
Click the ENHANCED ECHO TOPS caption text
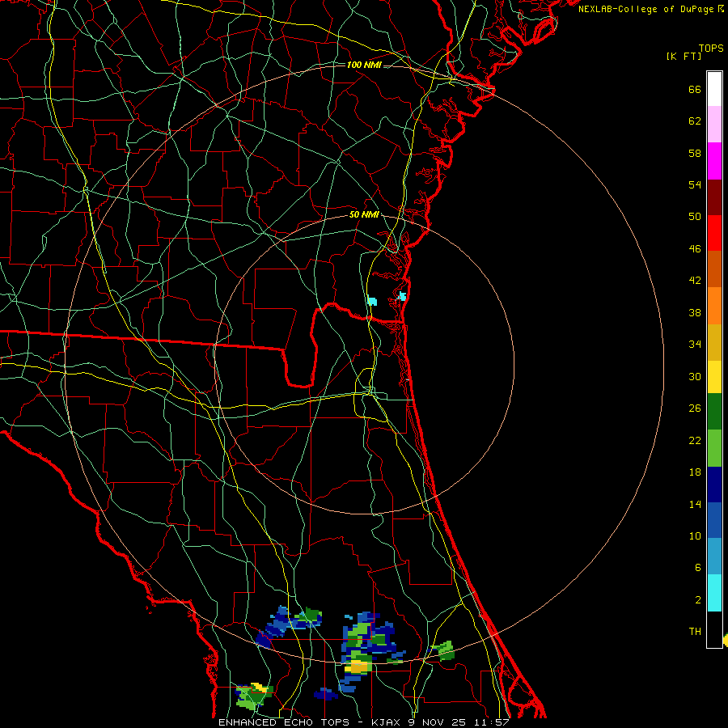point(283,722)
